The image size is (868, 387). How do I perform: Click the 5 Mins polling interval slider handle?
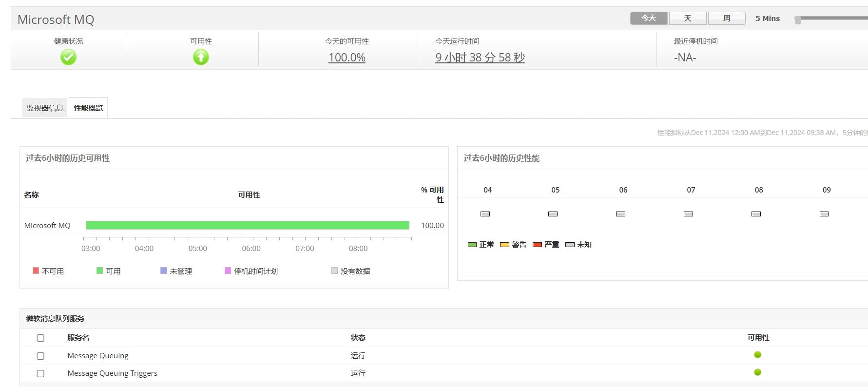point(798,20)
